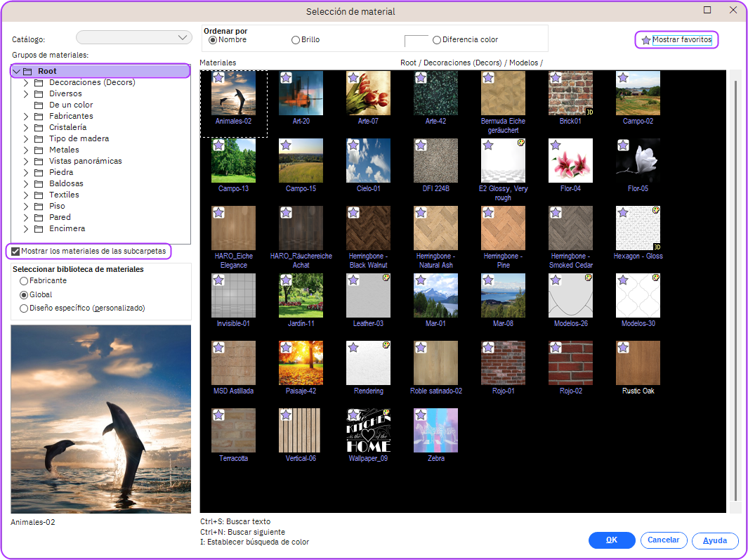Toggle favorite star on Jardin-11 material
The image size is (748, 560).
coord(286,280)
